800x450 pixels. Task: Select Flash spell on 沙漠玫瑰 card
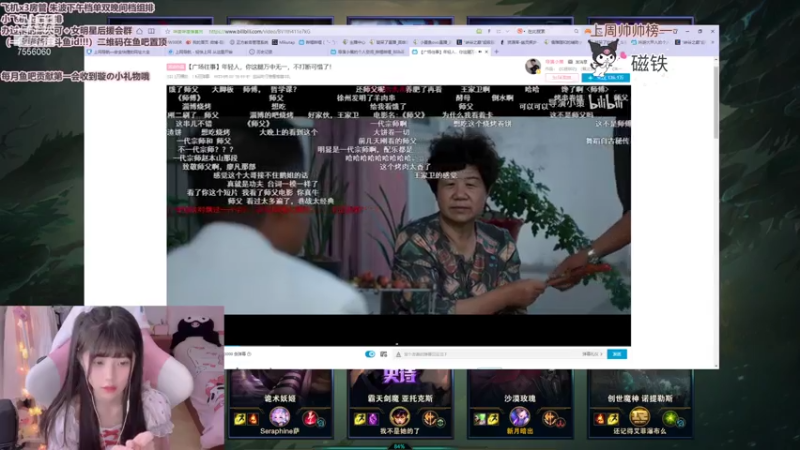pos(492,419)
